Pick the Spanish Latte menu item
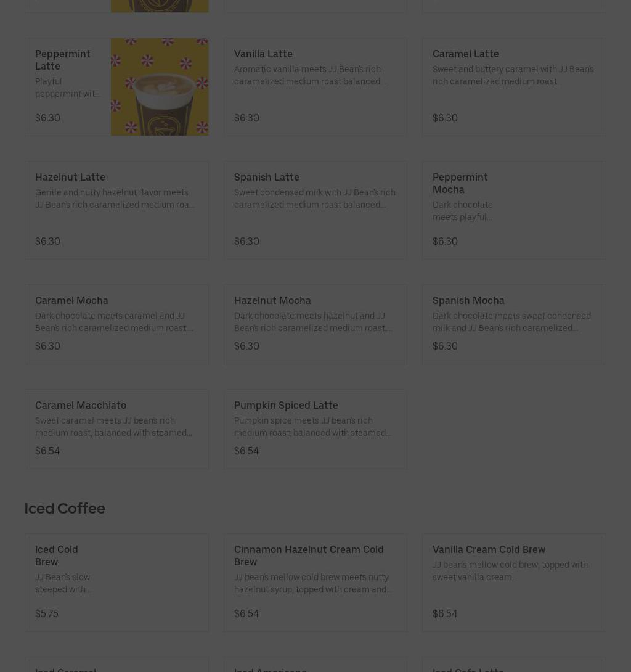Viewport: 631px width, 672px height. (315, 210)
